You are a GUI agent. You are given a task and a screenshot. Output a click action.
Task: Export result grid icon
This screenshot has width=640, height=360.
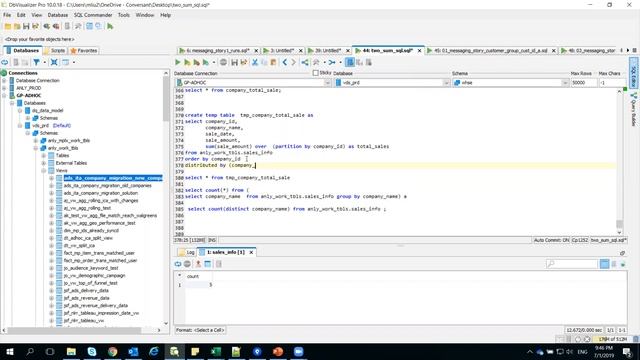(198, 264)
